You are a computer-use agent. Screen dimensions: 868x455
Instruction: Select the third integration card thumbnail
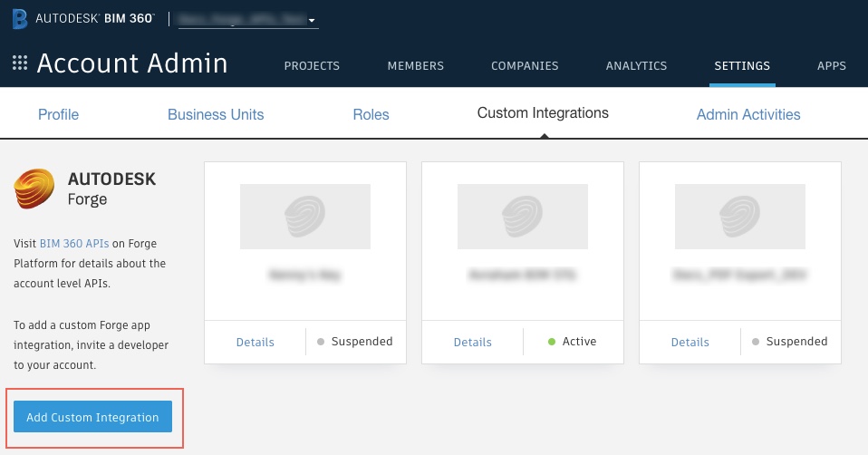pos(739,216)
